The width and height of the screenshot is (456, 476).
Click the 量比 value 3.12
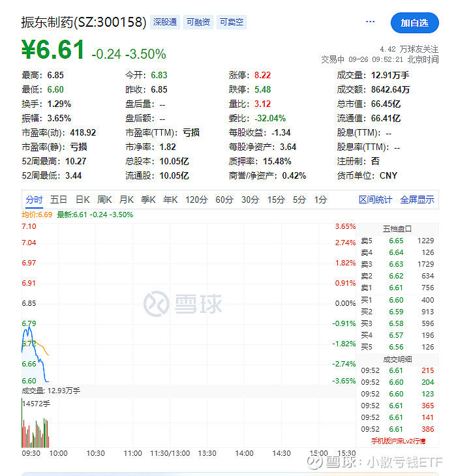pyautogui.click(x=262, y=104)
